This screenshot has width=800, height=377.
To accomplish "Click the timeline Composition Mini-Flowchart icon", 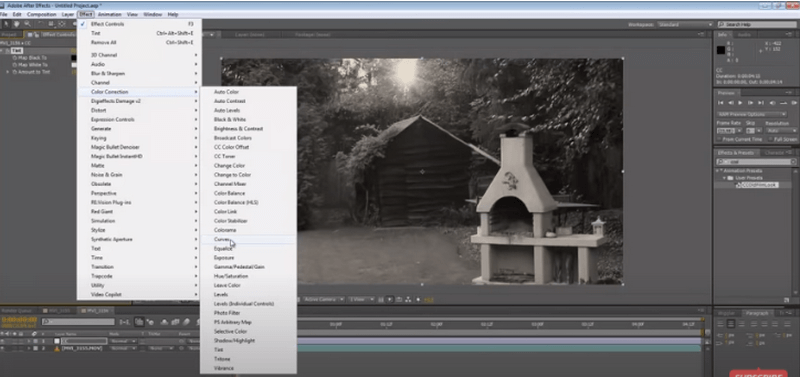I will (124, 322).
